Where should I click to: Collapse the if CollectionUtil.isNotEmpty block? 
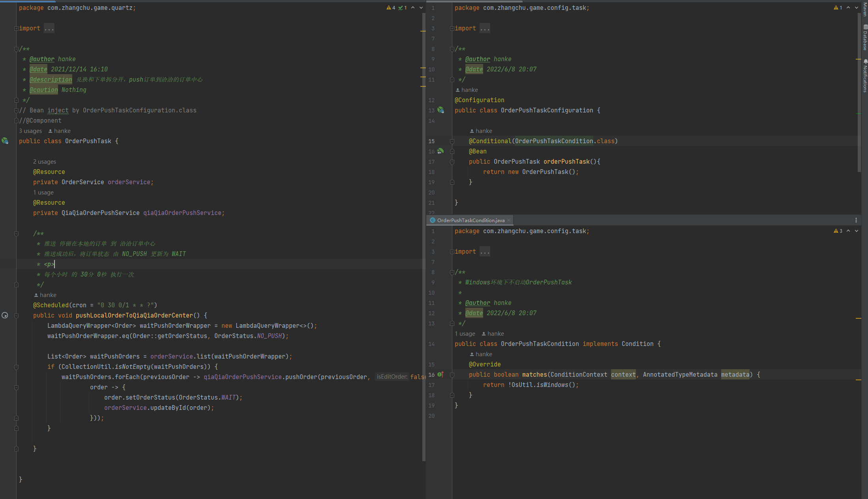coord(16,367)
